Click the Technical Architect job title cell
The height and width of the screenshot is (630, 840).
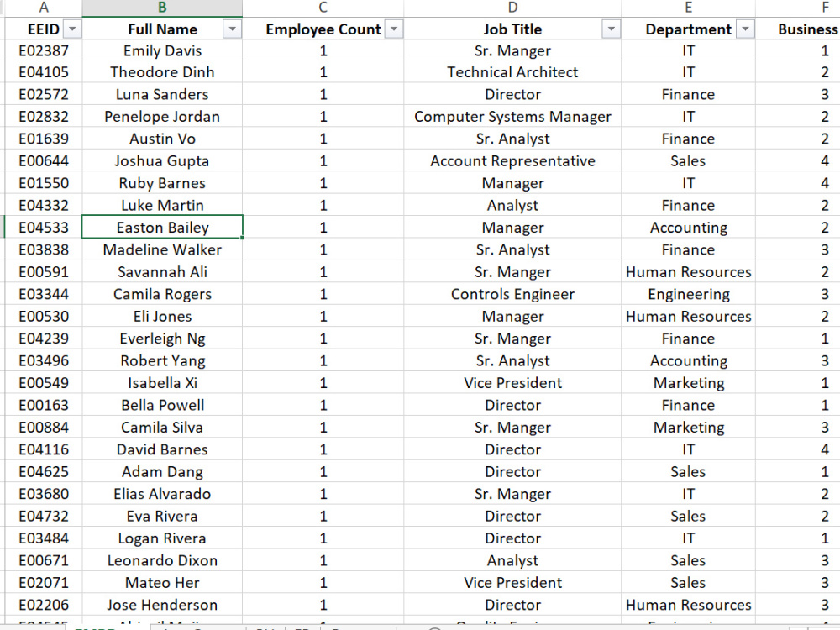512,71
